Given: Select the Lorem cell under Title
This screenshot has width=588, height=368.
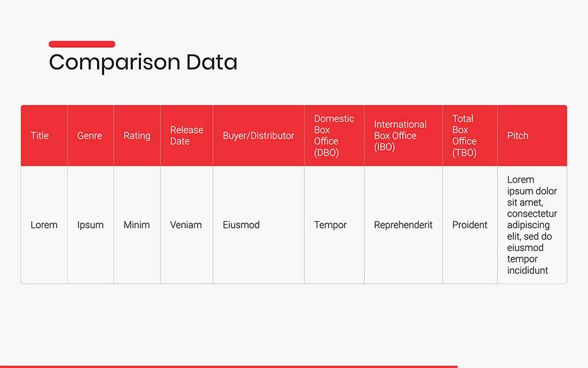Looking at the screenshot, I should pyautogui.click(x=44, y=225).
